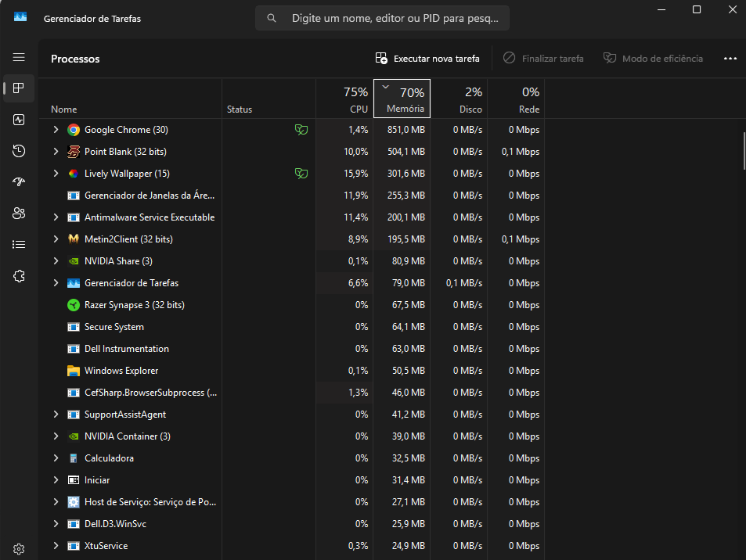
Task: Click the Finalizar tarefa button
Action: click(x=543, y=59)
